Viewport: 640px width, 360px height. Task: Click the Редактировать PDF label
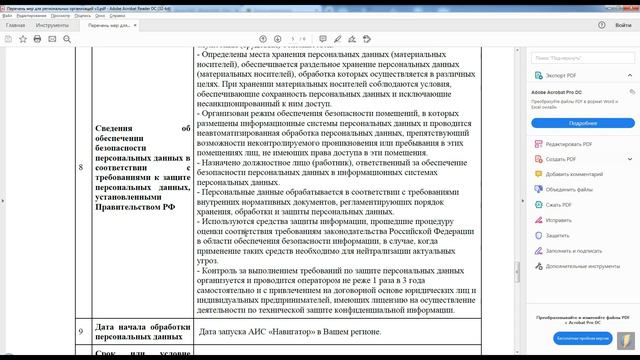click(569, 144)
